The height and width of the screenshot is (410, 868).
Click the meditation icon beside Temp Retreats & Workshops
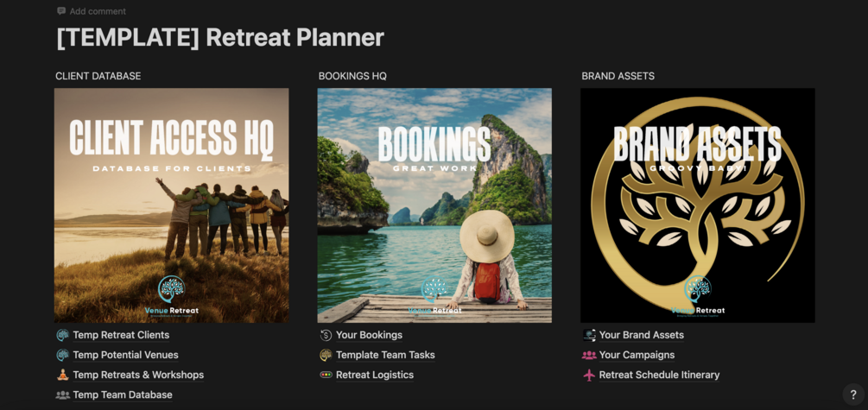(x=63, y=375)
